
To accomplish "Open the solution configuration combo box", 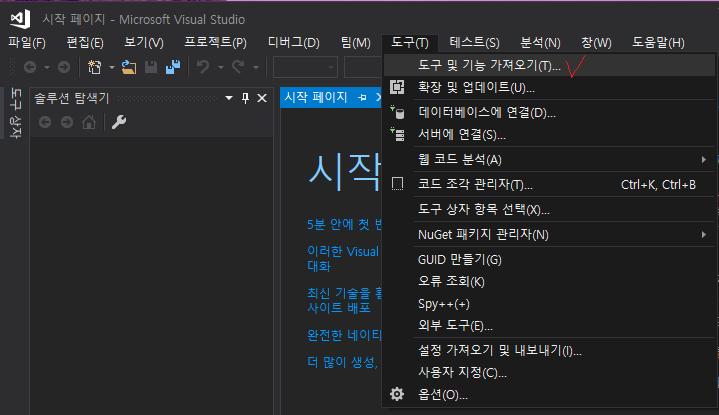I will pyautogui.click(x=305, y=67).
